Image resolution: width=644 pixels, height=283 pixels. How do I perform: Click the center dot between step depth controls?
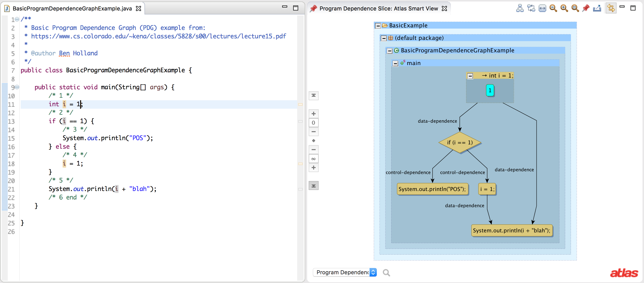[x=313, y=141]
